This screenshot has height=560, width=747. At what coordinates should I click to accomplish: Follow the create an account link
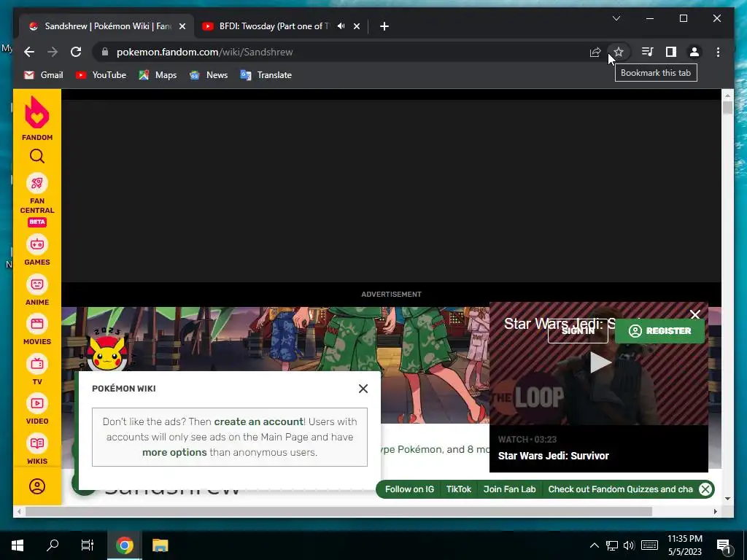pos(259,421)
